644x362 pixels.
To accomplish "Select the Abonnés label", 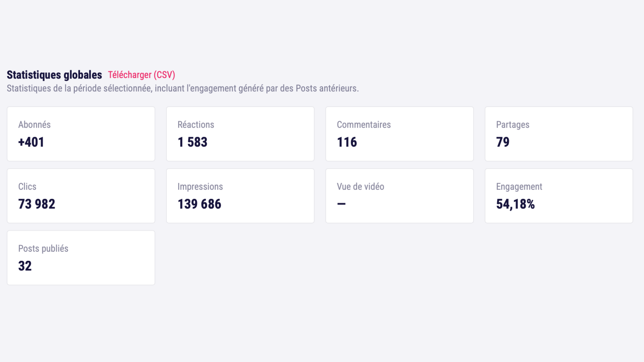I will (x=34, y=125).
